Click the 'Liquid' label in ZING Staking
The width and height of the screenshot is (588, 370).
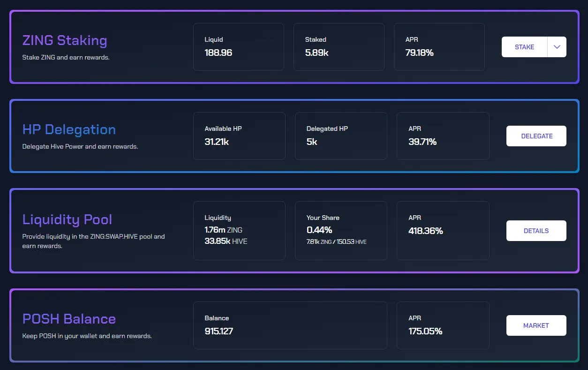pos(214,40)
